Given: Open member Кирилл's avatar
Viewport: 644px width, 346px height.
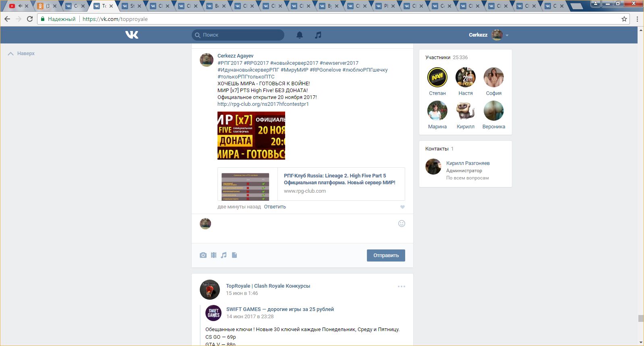Looking at the screenshot, I should pyautogui.click(x=466, y=111).
